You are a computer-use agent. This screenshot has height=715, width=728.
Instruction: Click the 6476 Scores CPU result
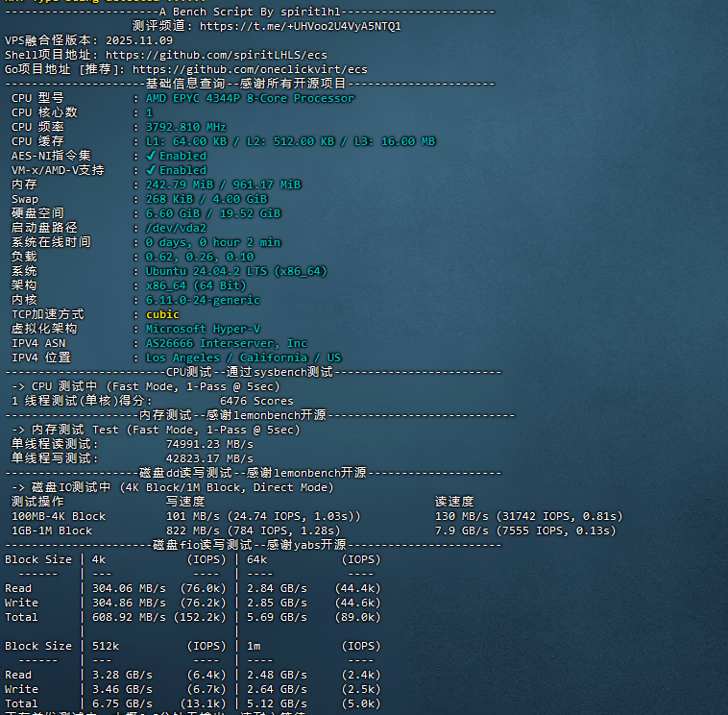tap(256, 401)
